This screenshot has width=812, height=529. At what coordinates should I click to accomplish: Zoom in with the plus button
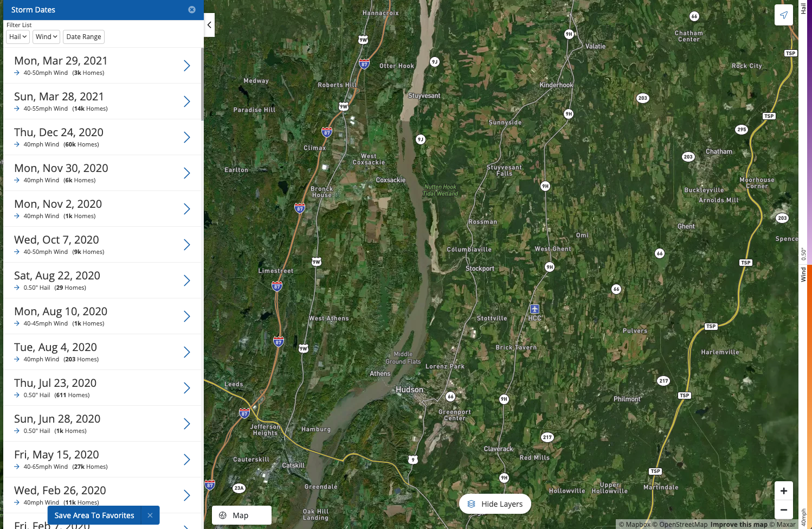[x=784, y=491]
